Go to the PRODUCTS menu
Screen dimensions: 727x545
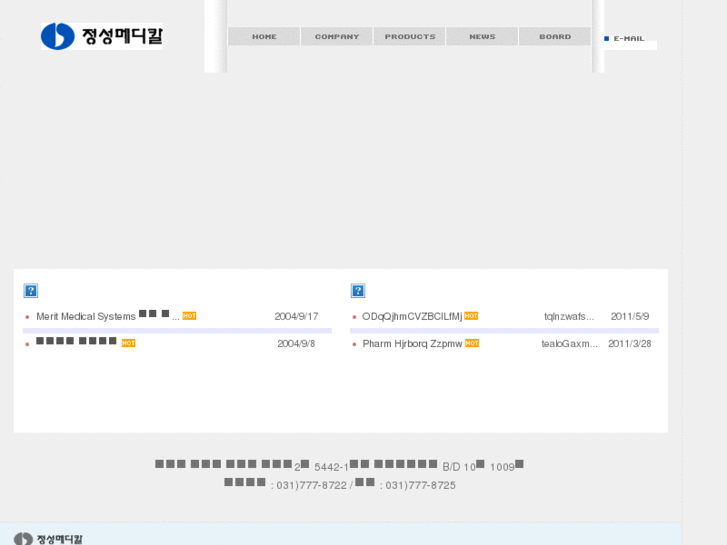click(x=409, y=37)
